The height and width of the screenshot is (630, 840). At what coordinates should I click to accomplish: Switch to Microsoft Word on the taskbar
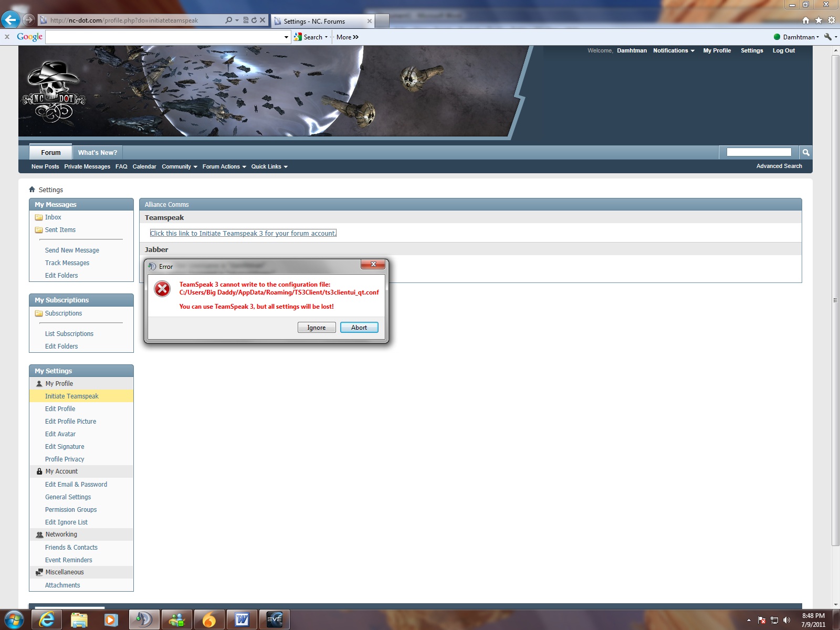pyautogui.click(x=241, y=620)
